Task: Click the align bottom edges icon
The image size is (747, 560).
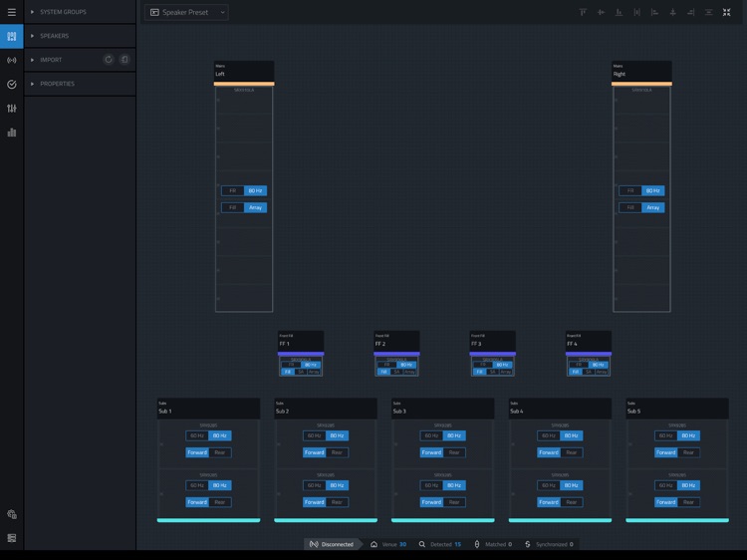Action: tap(619, 12)
